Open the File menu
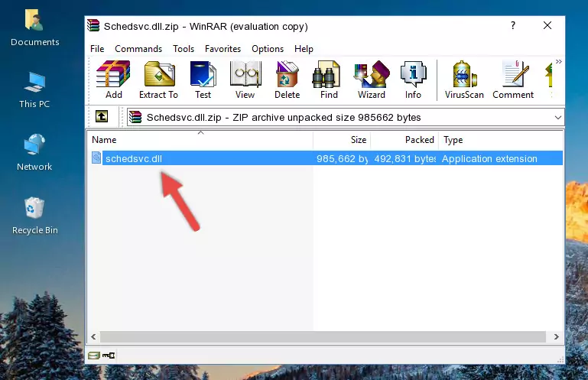The width and height of the screenshot is (588, 380). point(97,49)
